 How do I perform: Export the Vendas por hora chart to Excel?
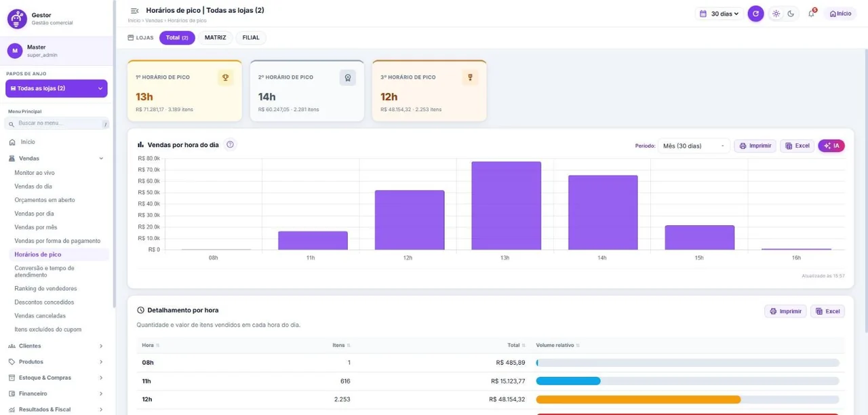pyautogui.click(x=797, y=146)
